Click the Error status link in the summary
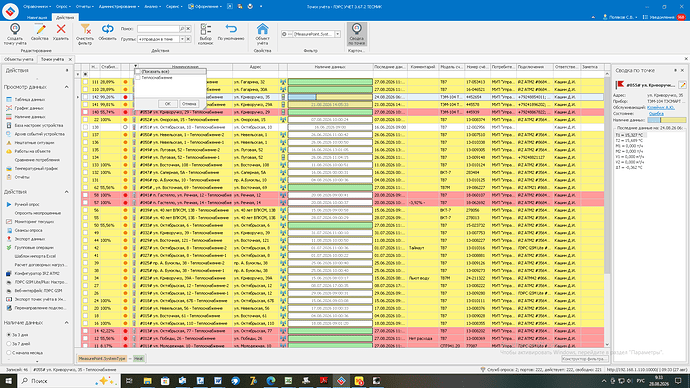The image size is (690, 388). click(x=656, y=113)
